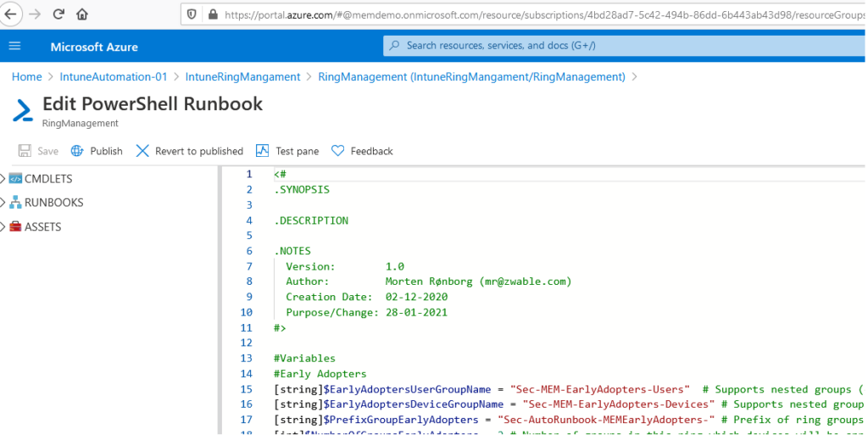Open the Test pane label
This screenshot has width=868, height=435.
click(298, 151)
